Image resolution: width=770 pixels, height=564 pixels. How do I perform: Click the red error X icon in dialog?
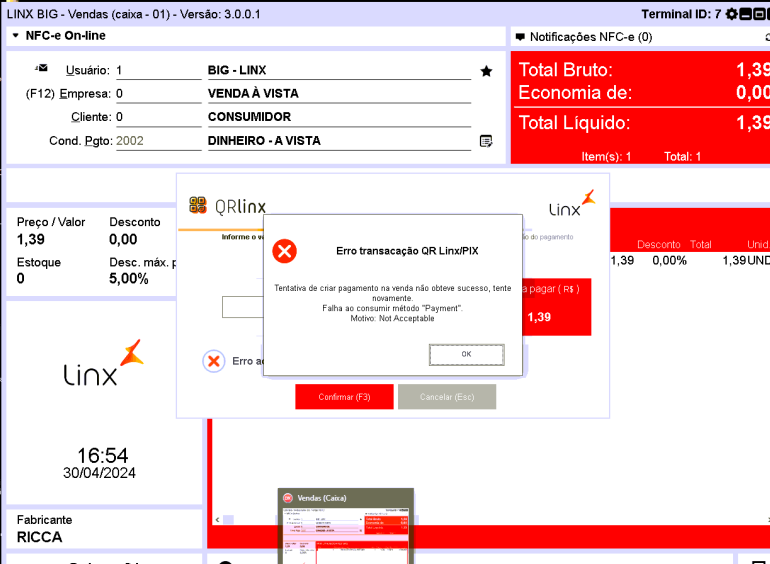pos(284,251)
